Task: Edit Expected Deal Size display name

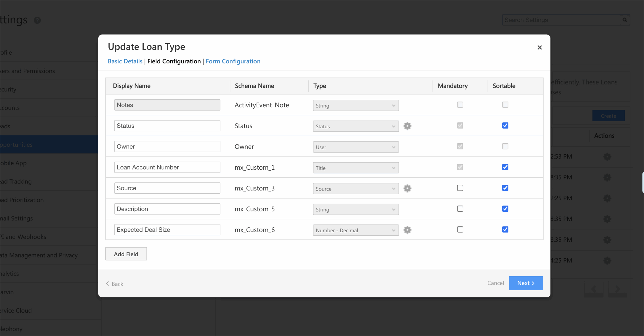Action: click(x=167, y=230)
